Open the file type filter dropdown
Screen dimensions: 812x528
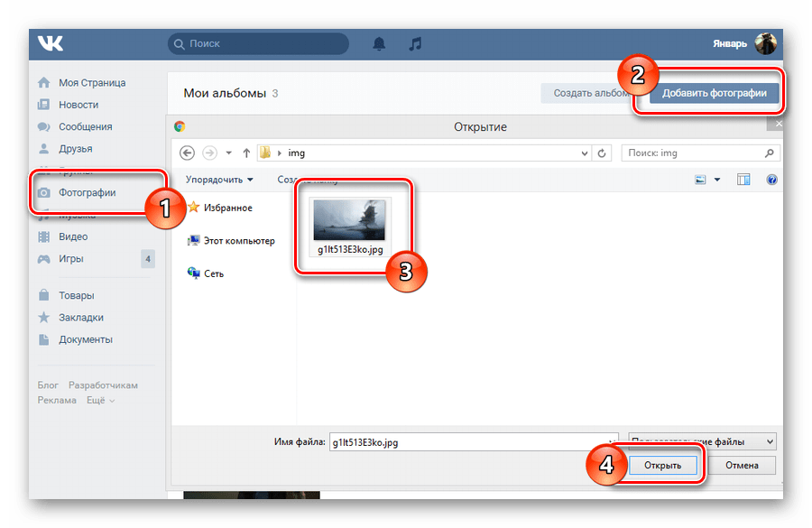pos(702,441)
